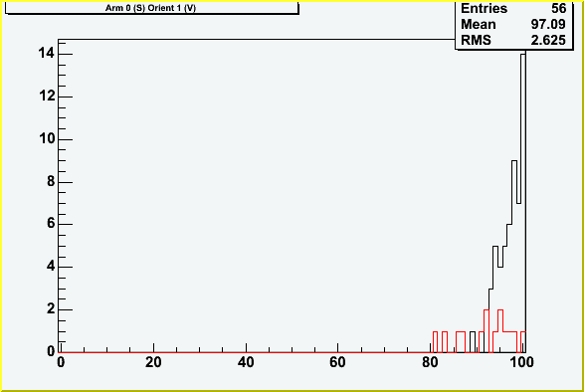Select the tallest black histogram bin near 100

523,203
